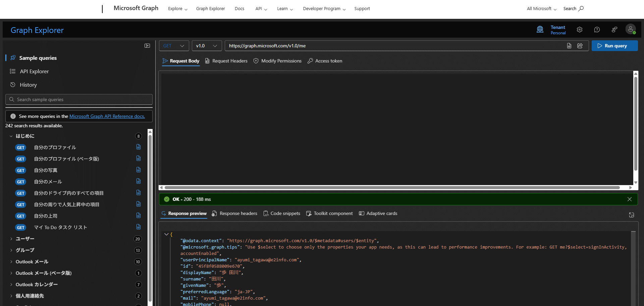Open the API menu in top nav

coord(261,9)
